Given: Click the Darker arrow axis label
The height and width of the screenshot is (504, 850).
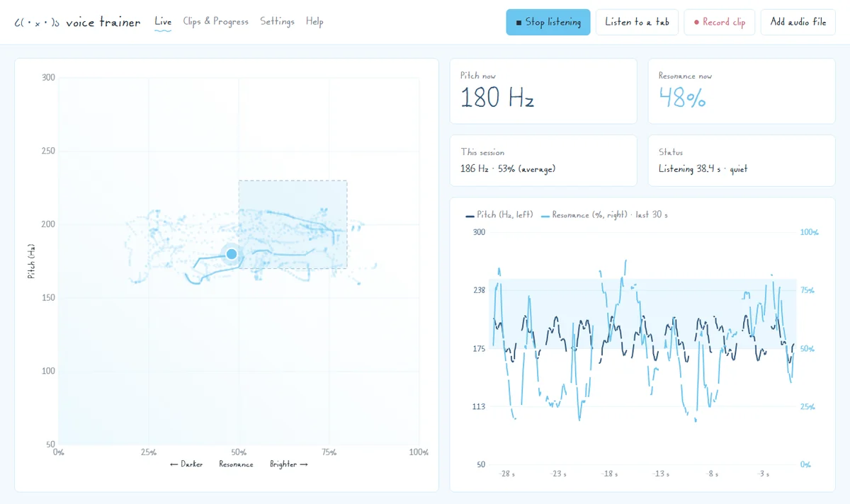Looking at the screenshot, I should click(x=186, y=464).
